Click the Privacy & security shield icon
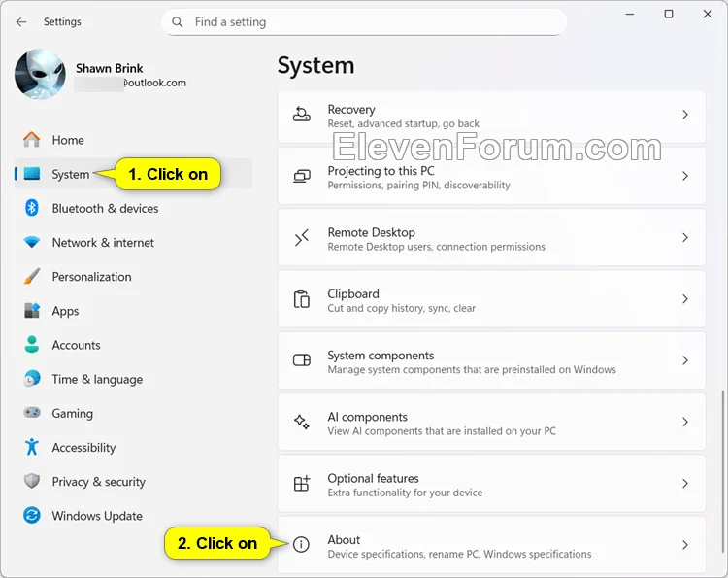Image resolution: width=728 pixels, height=578 pixels. pyautogui.click(x=32, y=481)
